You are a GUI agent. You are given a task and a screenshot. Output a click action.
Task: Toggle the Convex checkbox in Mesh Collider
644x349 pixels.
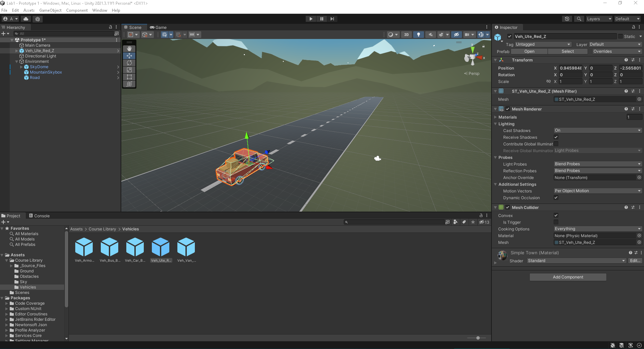coord(556,215)
